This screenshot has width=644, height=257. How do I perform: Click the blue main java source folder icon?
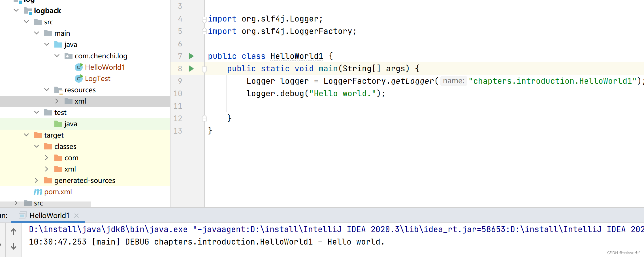[58, 44]
